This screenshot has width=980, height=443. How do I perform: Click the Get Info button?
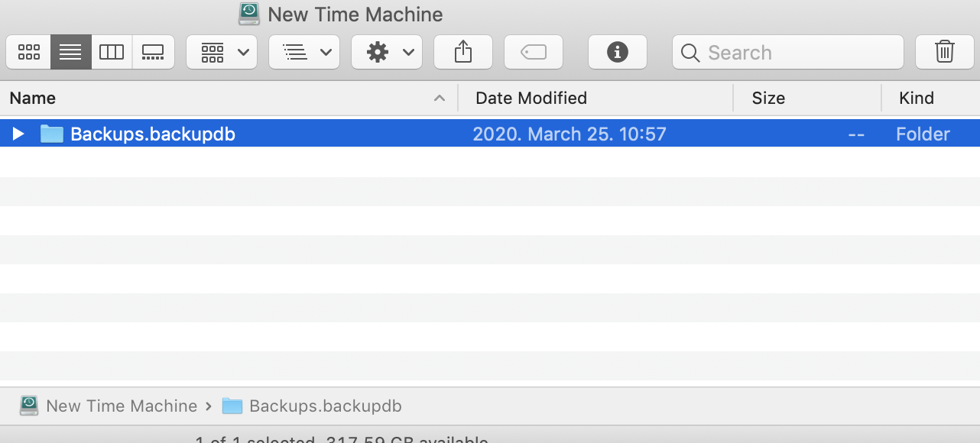(x=618, y=52)
